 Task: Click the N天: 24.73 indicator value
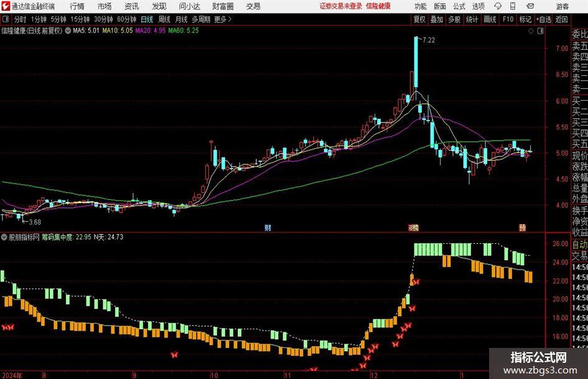point(108,237)
